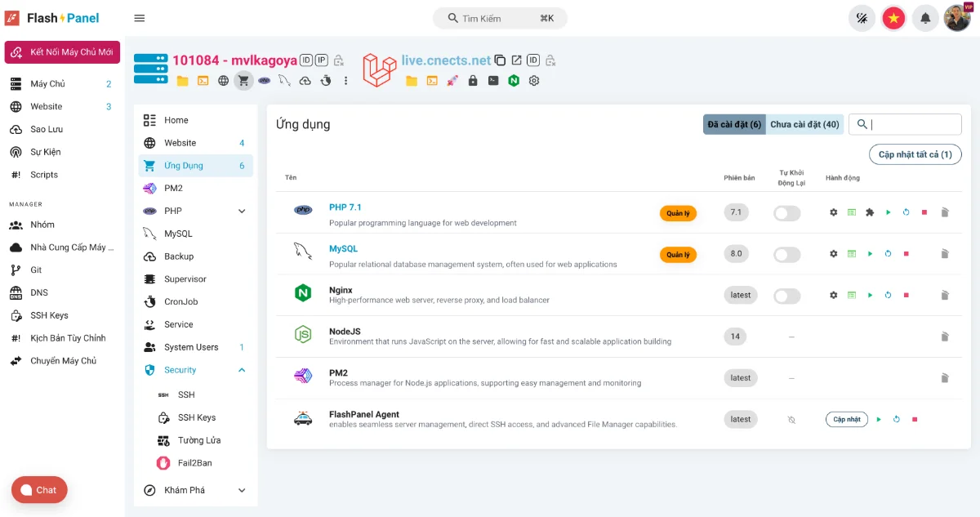This screenshot has width=980, height=517.
Task: Switch to the Chưa cài đặt tab
Action: click(x=806, y=123)
